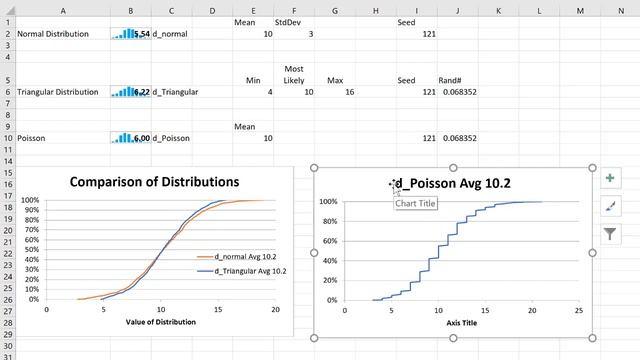Click the left-middle chart resize handle
This screenshot has height=360, width=640.
[x=314, y=253]
